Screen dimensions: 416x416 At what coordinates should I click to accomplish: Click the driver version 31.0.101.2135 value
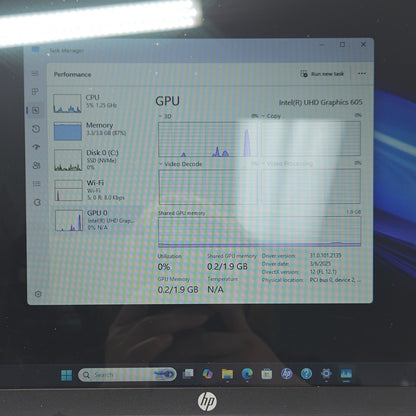tap(326, 255)
